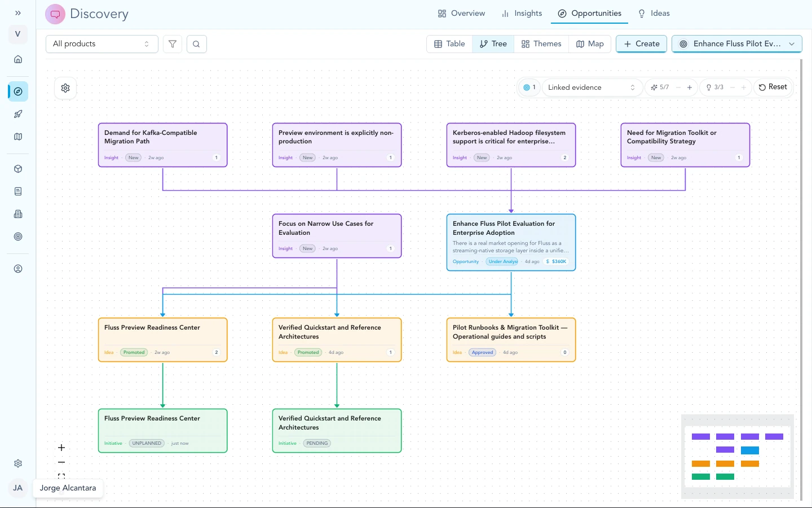Open the Linked evidence dropdown
This screenshot has width=812, height=508.
click(591, 87)
